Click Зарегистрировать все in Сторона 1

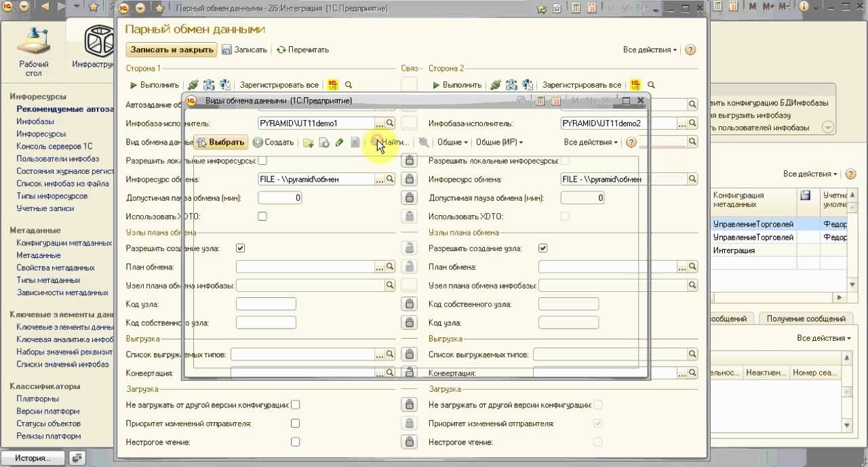pos(279,85)
